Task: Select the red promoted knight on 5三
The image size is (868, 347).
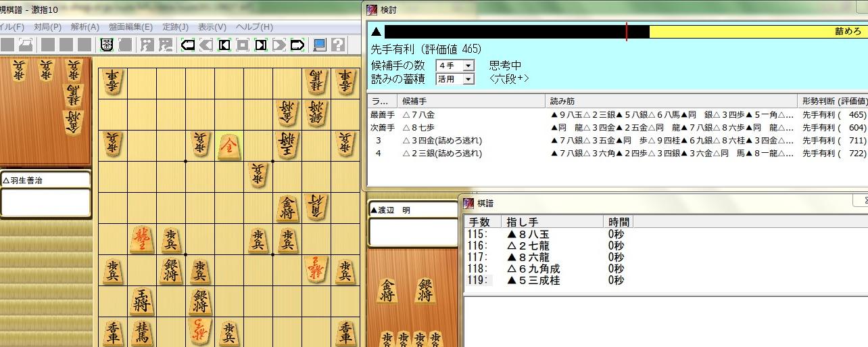Action: click(229, 145)
